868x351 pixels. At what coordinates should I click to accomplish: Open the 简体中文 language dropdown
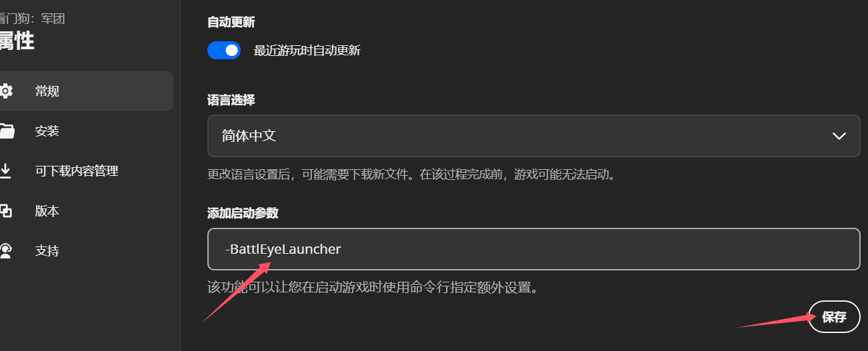(533, 136)
